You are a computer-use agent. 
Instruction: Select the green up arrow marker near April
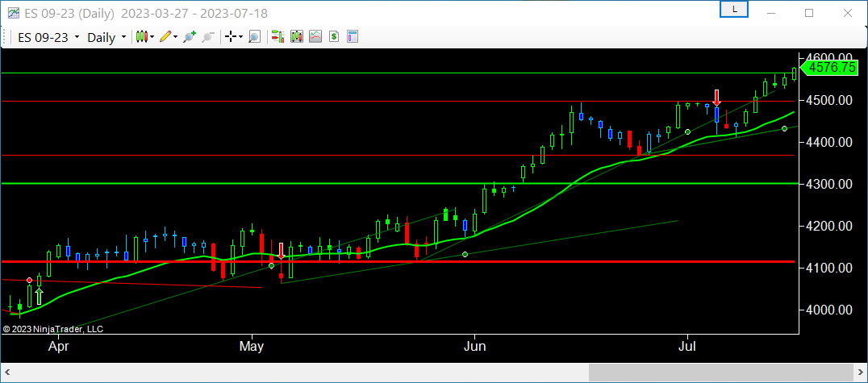[39, 296]
